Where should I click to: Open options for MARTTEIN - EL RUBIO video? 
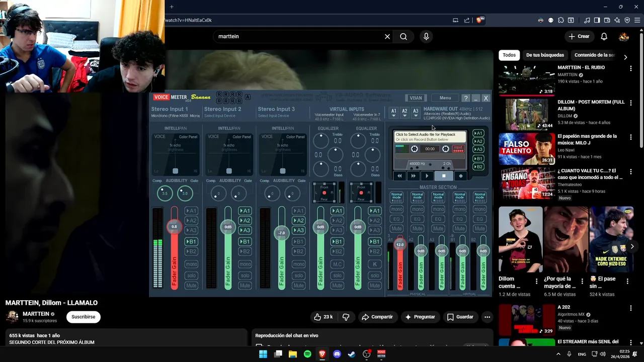[630, 68]
